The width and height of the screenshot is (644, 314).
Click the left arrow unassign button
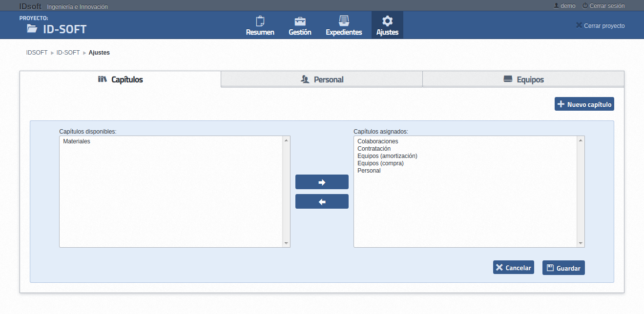(322, 201)
